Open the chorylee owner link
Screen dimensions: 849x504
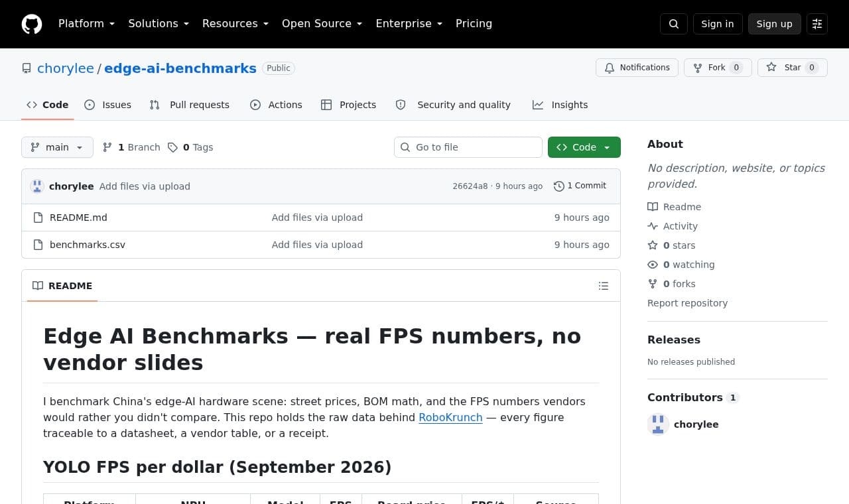66,68
